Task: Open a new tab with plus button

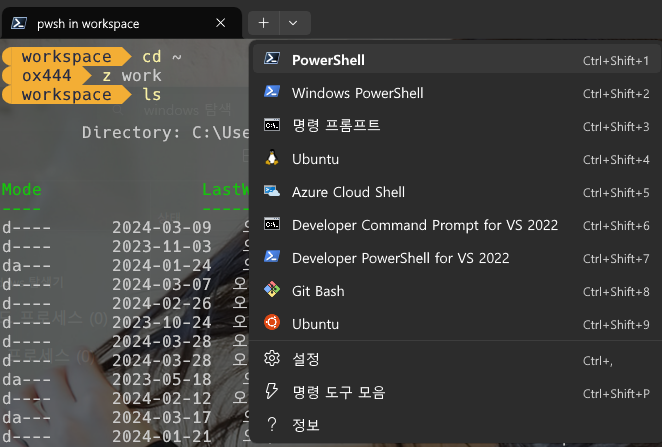Action: pyautogui.click(x=263, y=23)
